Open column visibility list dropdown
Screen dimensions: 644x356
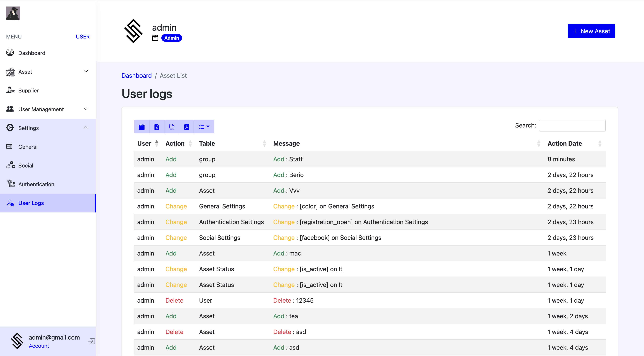point(204,127)
